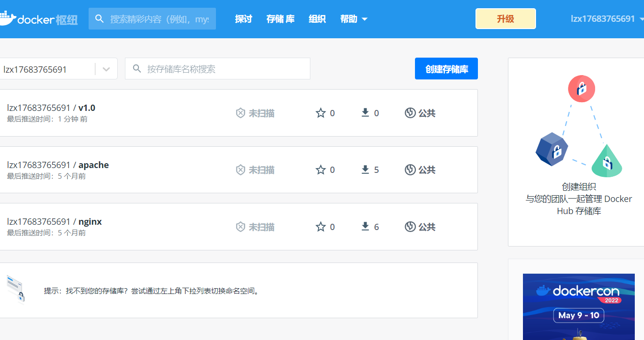Click the May 9 - 10 date badge
The width and height of the screenshot is (644, 340).
(579, 315)
